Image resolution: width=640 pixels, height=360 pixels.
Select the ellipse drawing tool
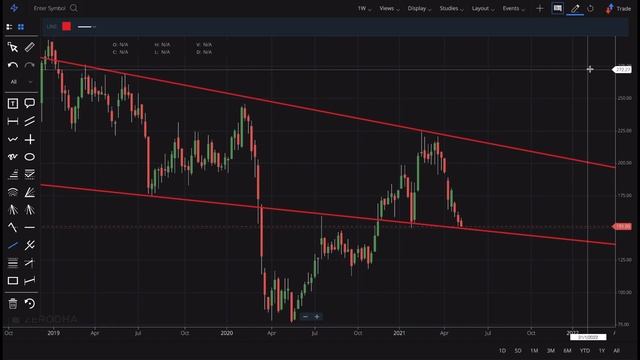coord(29,157)
